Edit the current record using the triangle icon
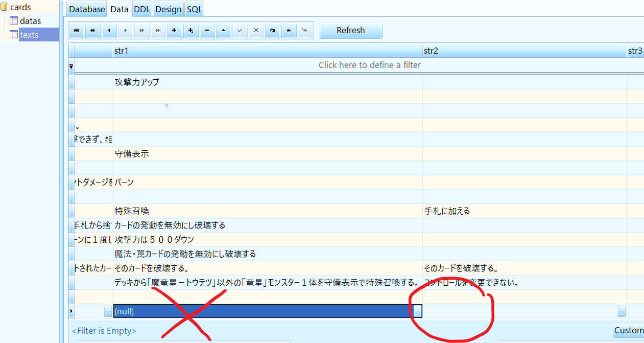Image resolution: width=644 pixels, height=343 pixels. 223,30
